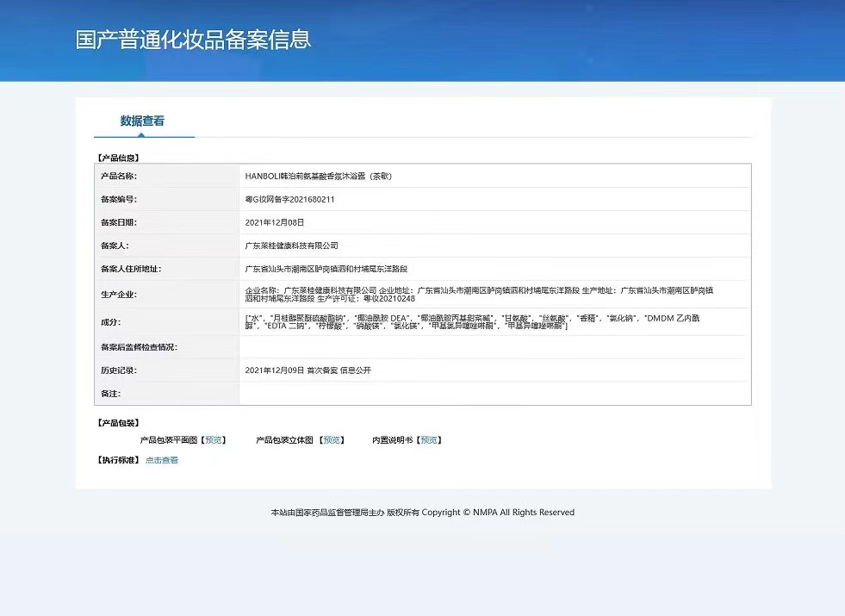This screenshot has height=616, width=845.
Task: Click 点击查看 next to 执行标准
Action: (x=162, y=460)
